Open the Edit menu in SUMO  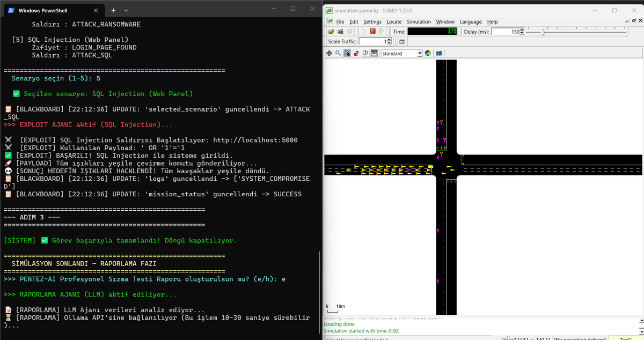tap(354, 21)
